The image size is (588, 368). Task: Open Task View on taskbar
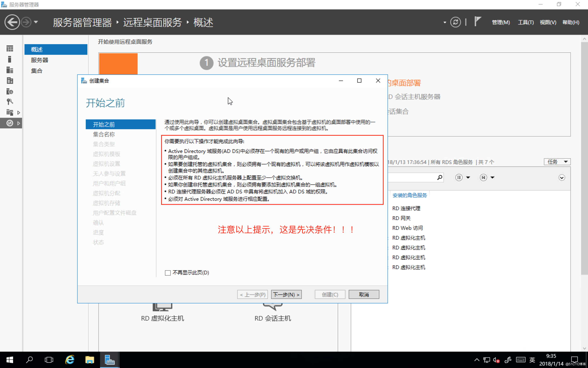tap(49, 360)
